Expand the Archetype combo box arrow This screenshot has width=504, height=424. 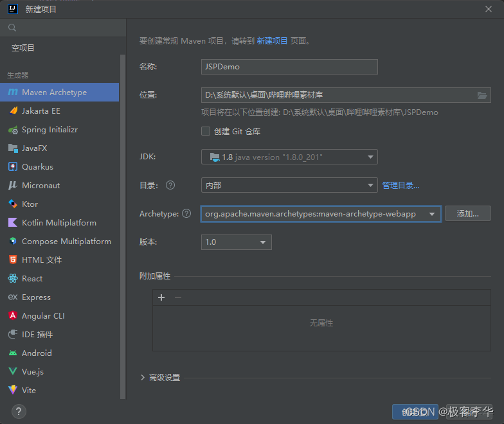(x=432, y=214)
